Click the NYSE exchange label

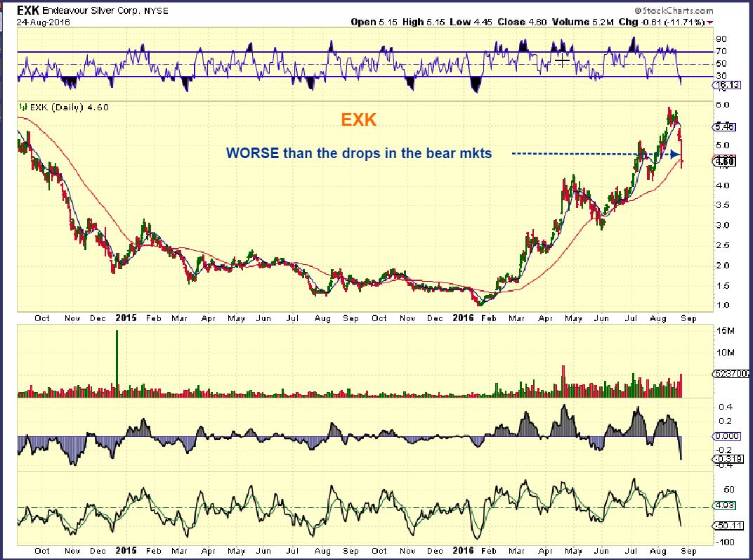pos(156,11)
